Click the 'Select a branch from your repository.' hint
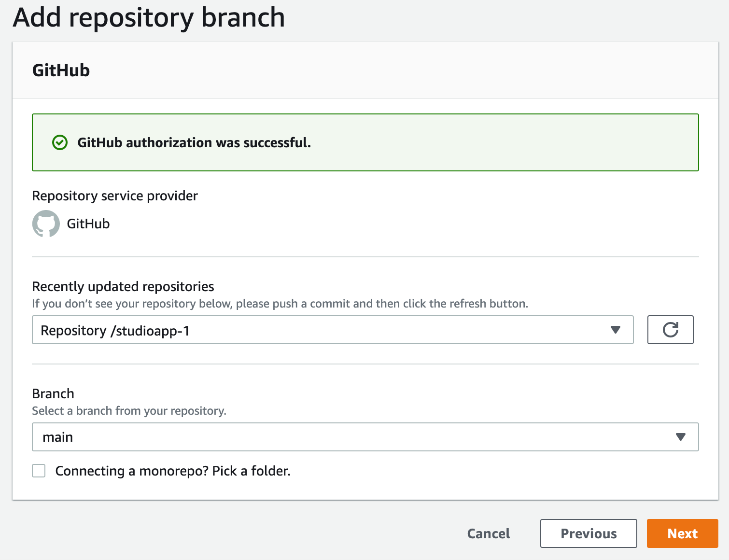Screen dimensions: 729x560 129,411
